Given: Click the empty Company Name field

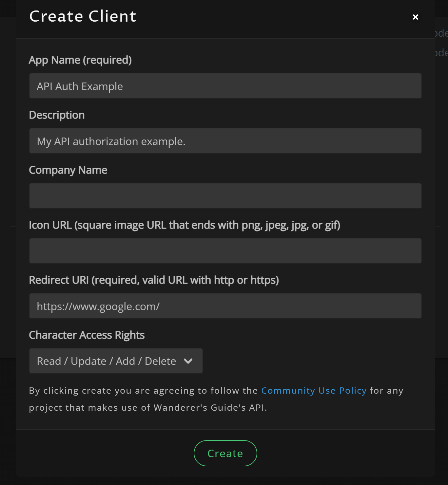Looking at the screenshot, I should [225, 196].
